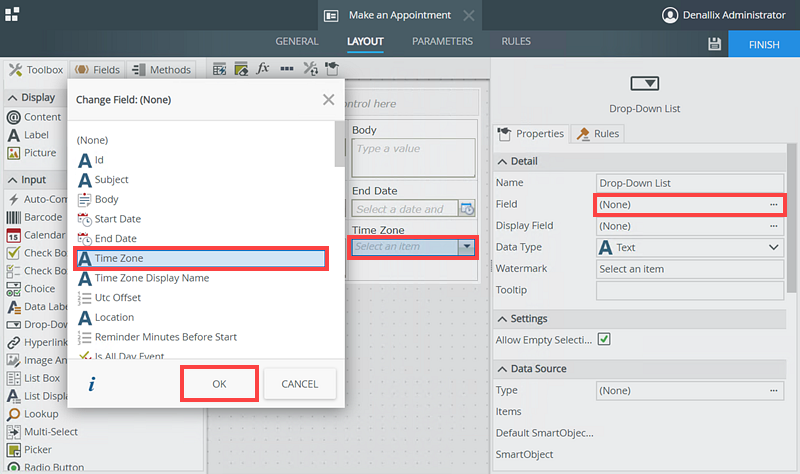The width and height of the screenshot is (800, 474).
Task: Click the FINISH button
Action: click(x=764, y=44)
